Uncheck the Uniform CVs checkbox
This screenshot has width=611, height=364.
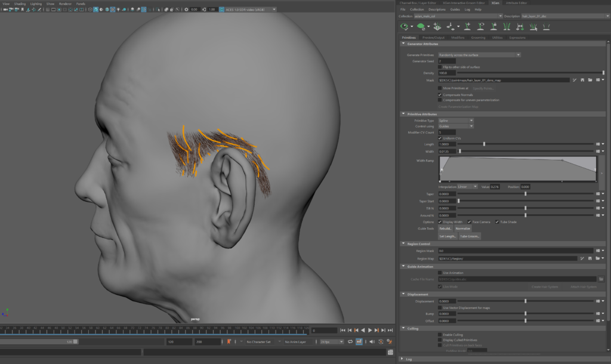[x=440, y=138]
